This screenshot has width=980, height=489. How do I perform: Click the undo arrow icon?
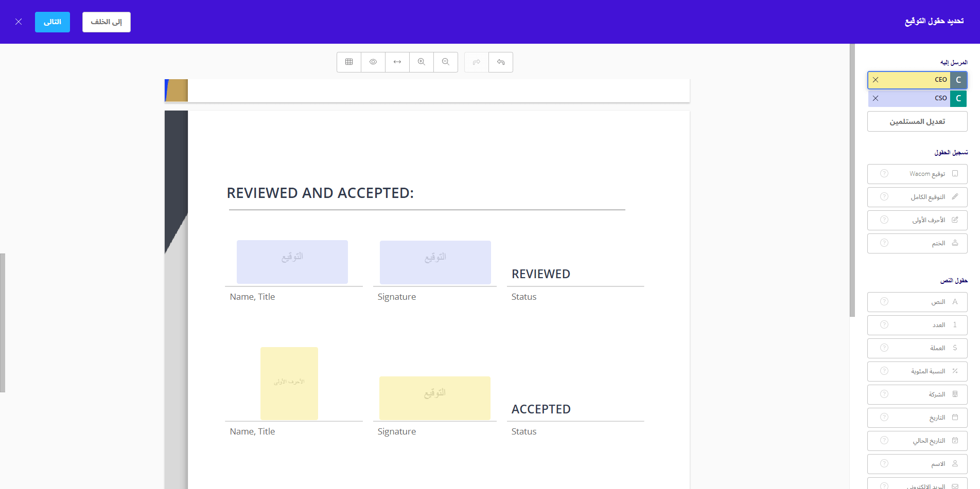tap(501, 62)
